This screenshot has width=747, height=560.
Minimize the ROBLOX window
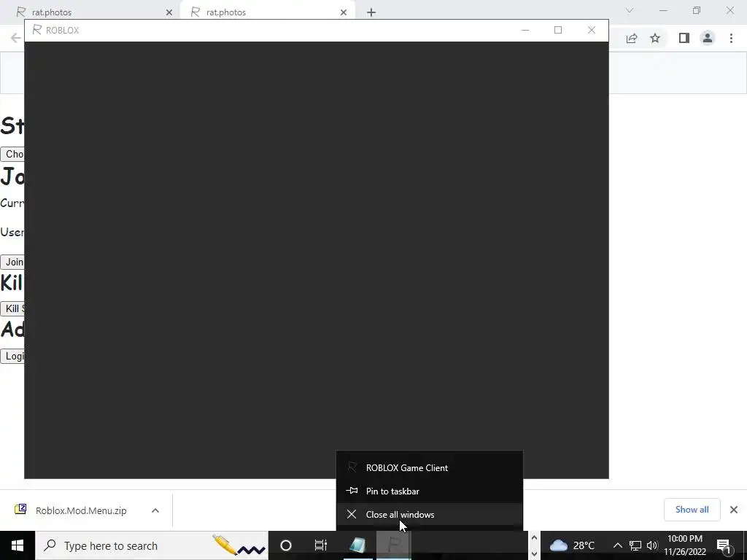(x=525, y=30)
